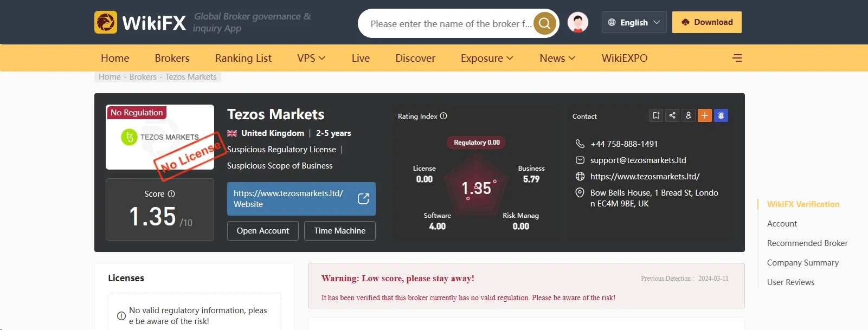Image resolution: width=868 pixels, height=330 pixels.
Task: Click Brokers in the breadcrumb
Action: tap(143, 77)
